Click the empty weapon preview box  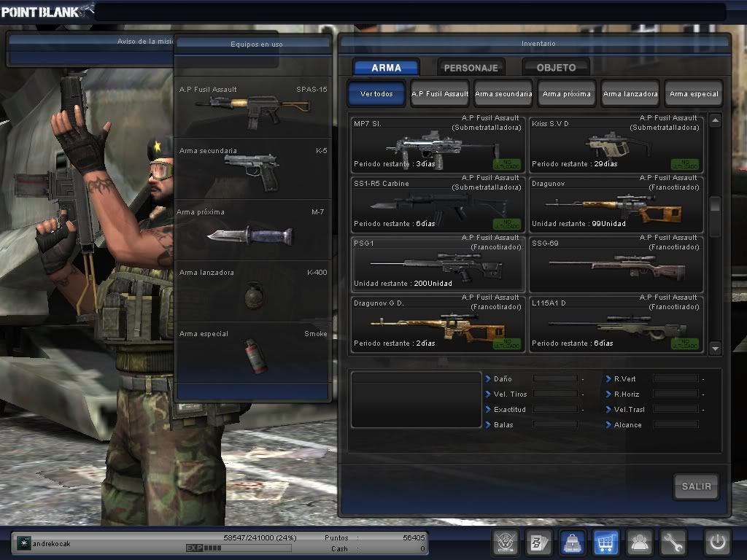417,400
